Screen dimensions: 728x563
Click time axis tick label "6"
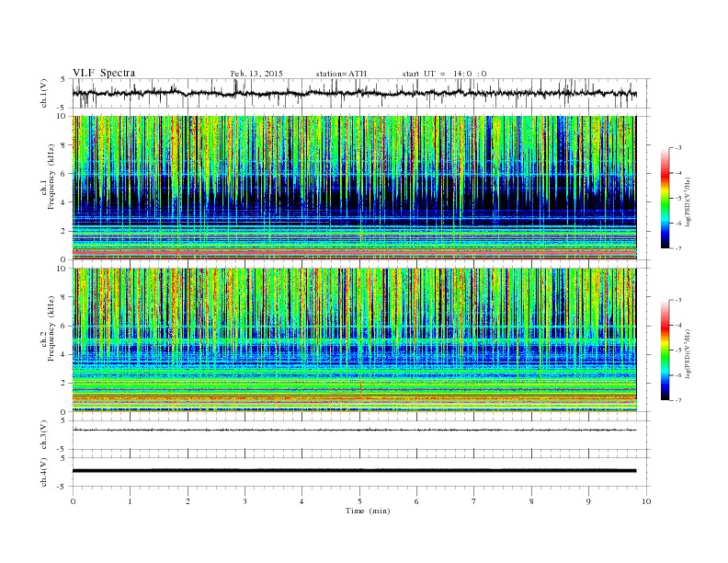click(x=416, y=501)
